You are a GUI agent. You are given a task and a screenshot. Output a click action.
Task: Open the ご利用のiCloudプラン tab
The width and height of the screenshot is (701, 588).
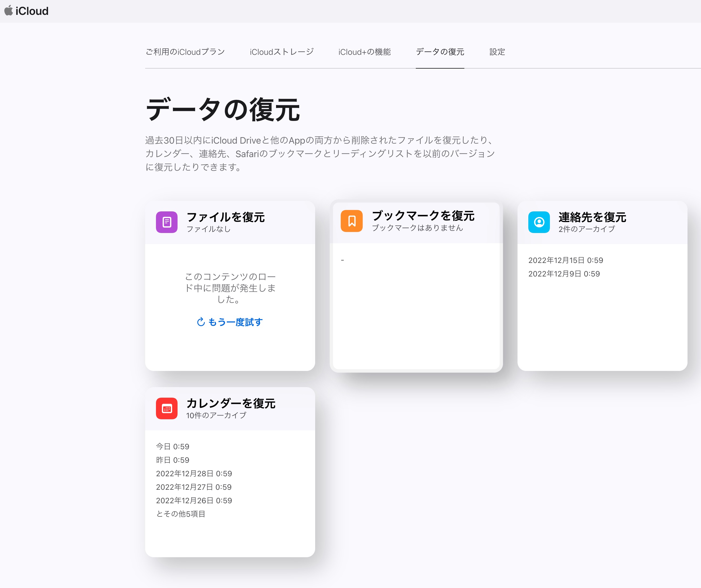tap(185, 52)
